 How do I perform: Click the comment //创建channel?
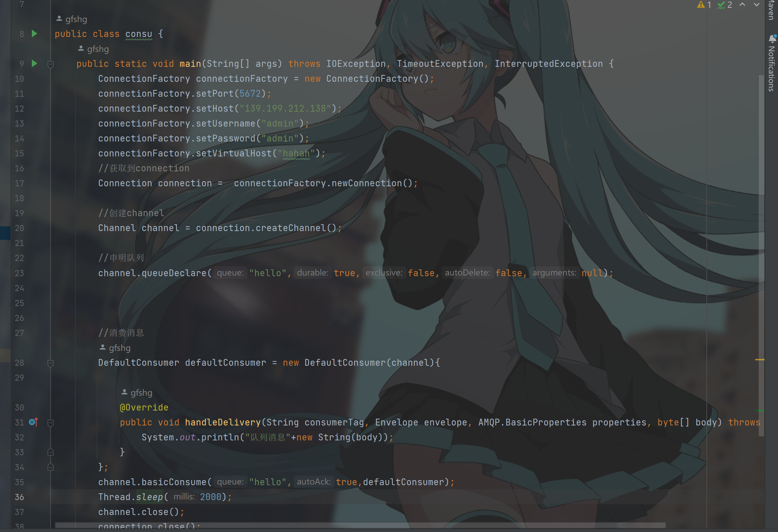[131, 213]
